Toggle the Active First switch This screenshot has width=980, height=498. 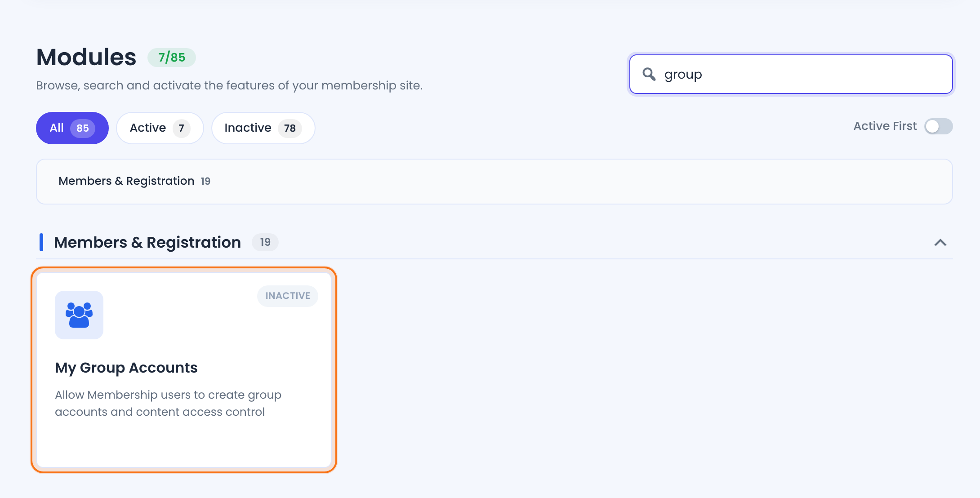pos(938,126)
